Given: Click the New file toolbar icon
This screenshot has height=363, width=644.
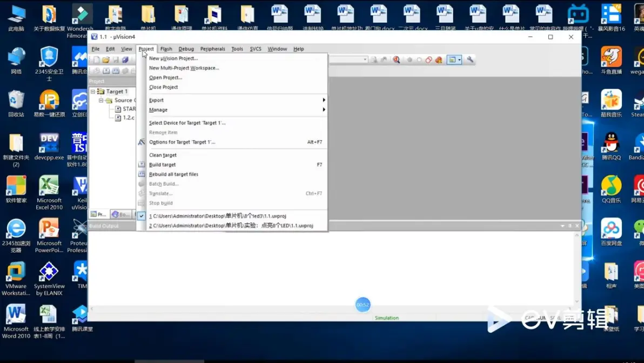Looking at the screenshot, I should 97,60.
